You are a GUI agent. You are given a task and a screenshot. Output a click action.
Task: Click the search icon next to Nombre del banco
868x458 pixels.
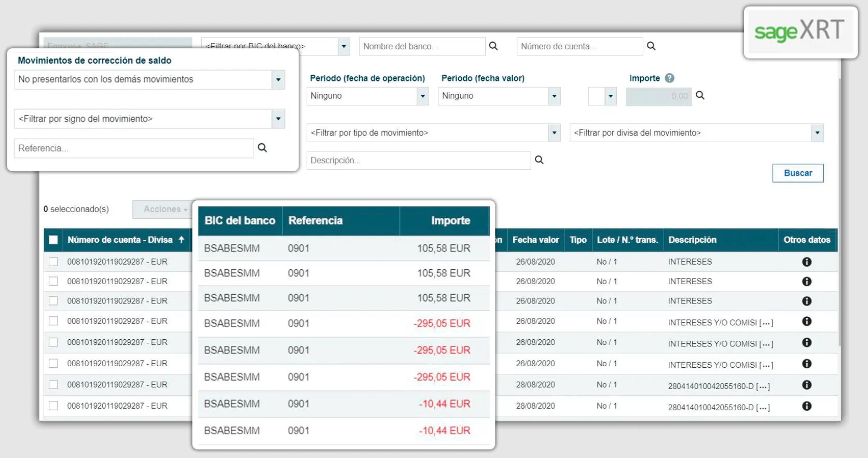[x=493, y=46]
